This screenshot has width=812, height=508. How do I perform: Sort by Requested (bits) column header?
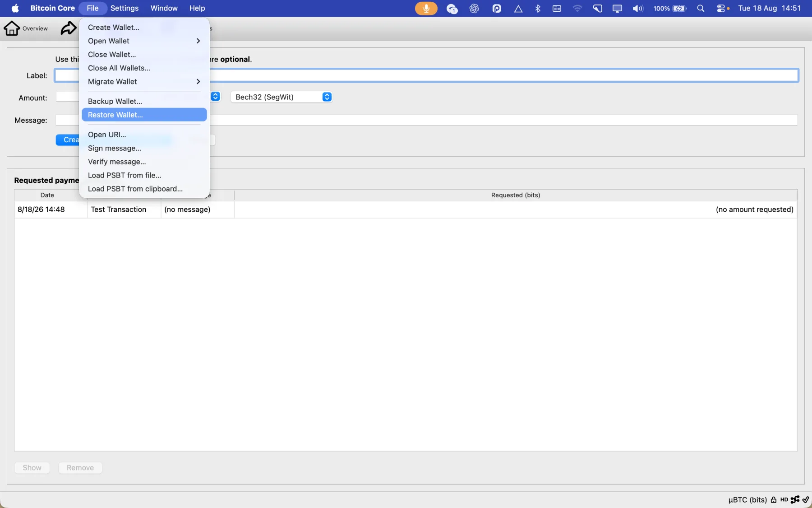(x=516, y=195)
